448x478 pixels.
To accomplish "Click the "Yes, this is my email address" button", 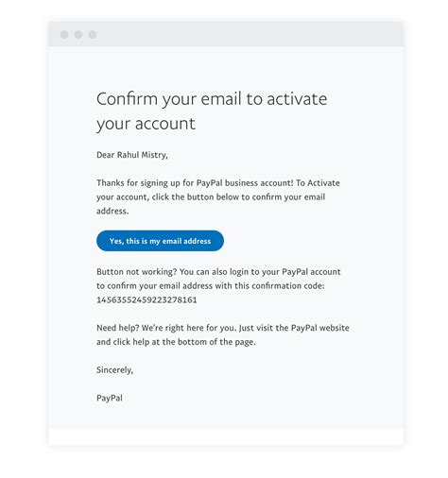I will (160, 241).
